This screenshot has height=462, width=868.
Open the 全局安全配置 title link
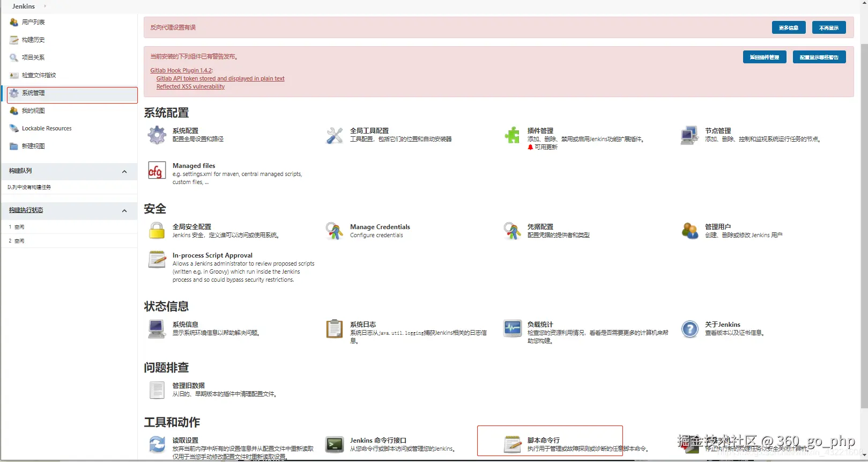(x=191, y=226)
